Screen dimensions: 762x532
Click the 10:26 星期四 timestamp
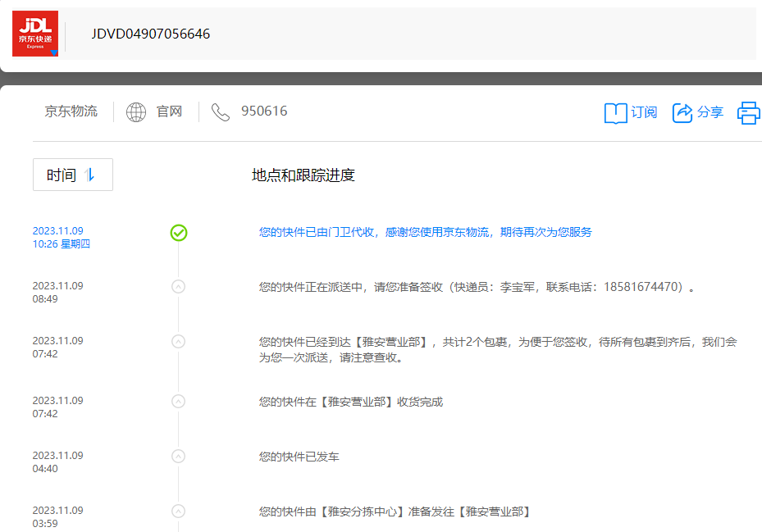62,244
